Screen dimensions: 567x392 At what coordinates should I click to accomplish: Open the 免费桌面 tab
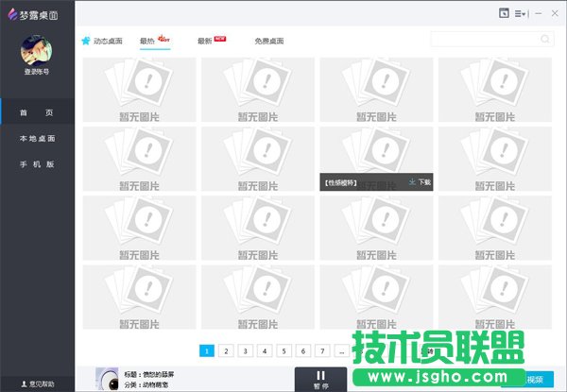click(x=268, y=42)
